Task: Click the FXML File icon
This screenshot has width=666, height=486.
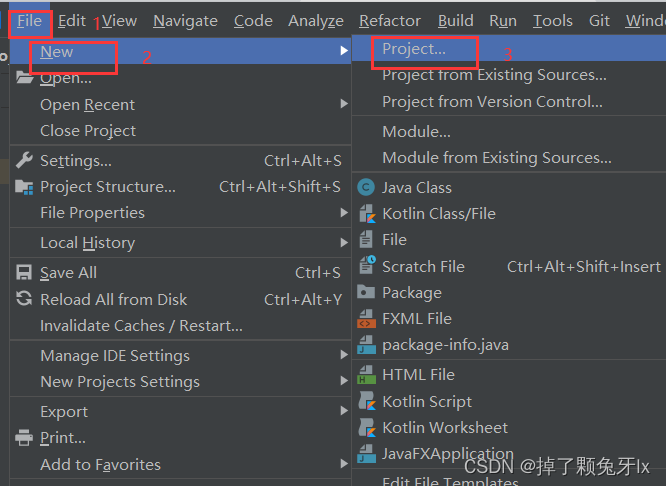Action: [367, 319]
